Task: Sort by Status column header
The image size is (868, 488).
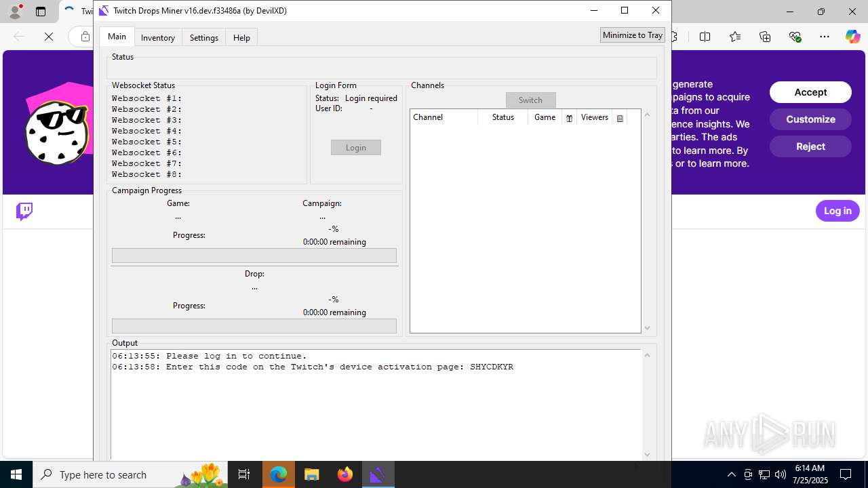Action: (502, 117)
